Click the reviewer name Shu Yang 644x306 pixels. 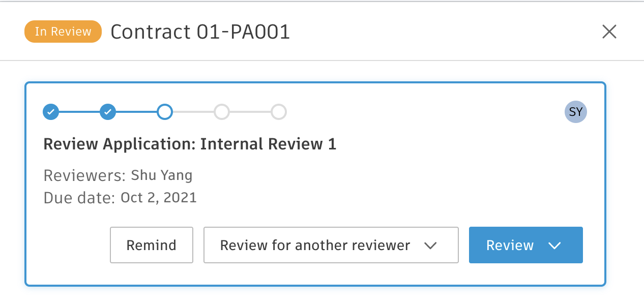[162, 176]
